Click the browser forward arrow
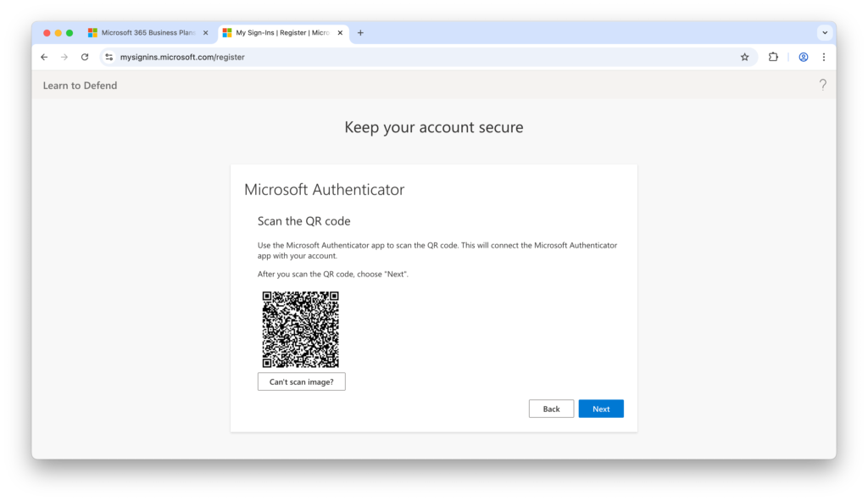This screenshot has width=868, height=501. click(x=64, y=57)
